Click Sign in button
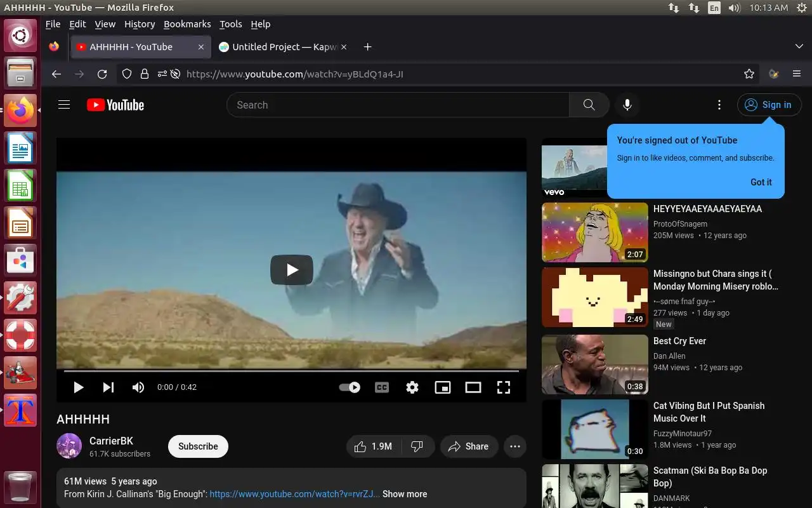Viewport: 812px width, 508px height. coord(769,105)
